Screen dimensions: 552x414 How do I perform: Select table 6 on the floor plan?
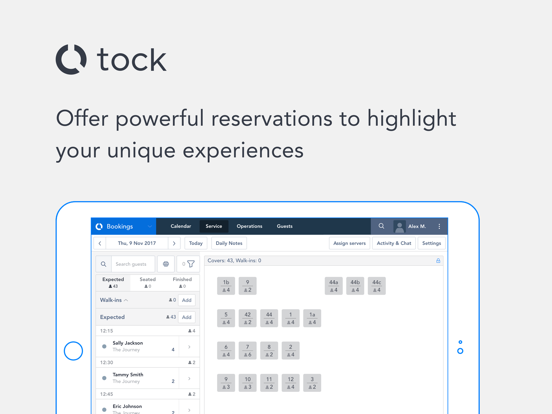point(226,351)
